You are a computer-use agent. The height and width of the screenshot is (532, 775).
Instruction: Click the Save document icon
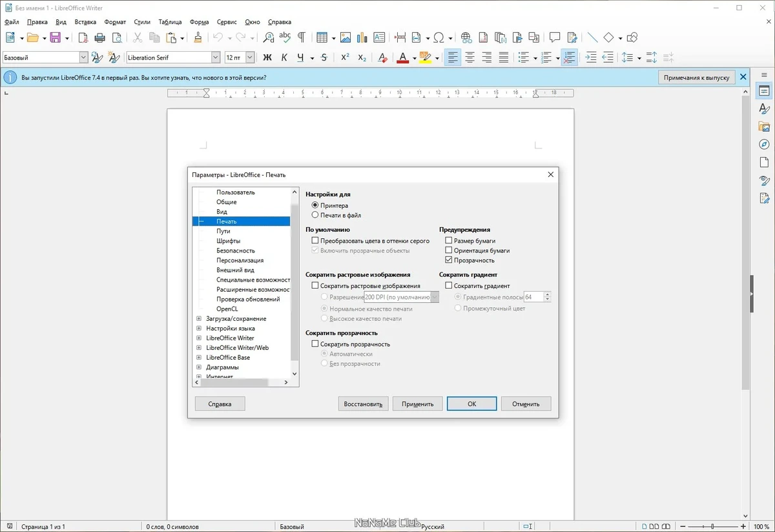tap(55, 37)
